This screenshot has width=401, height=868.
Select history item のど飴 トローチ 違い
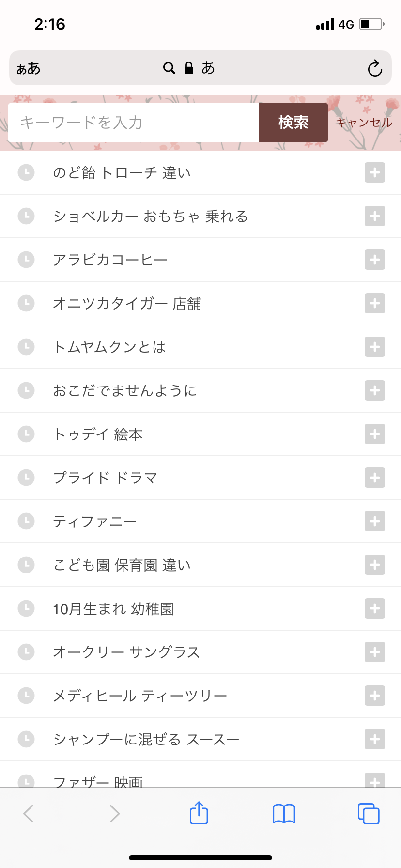click(122, 172)
